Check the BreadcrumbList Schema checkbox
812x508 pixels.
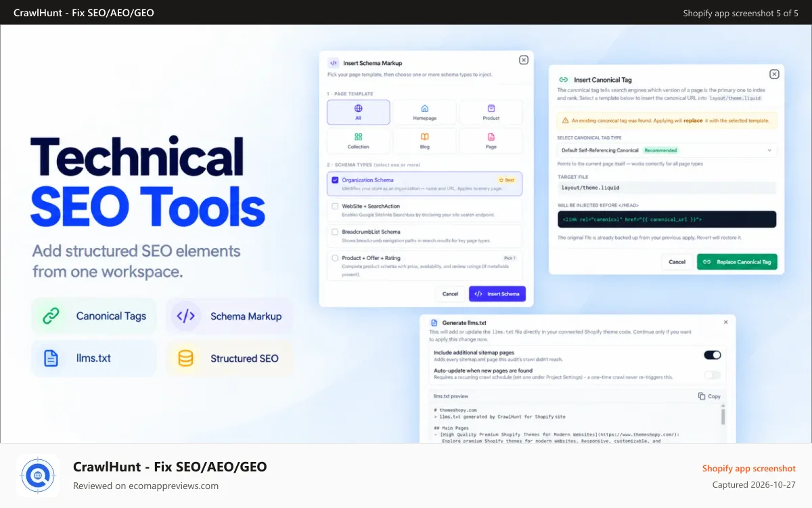point(335,232)
